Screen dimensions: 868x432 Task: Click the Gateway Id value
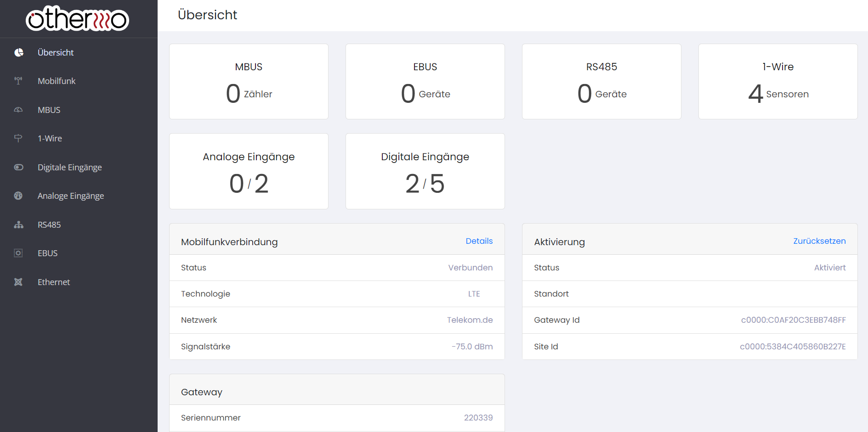tap(793, 320)
